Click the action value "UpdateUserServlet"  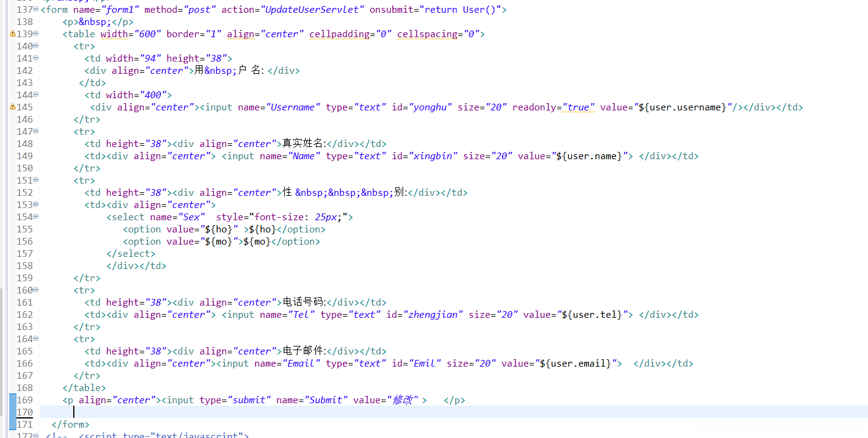(312, 10)
